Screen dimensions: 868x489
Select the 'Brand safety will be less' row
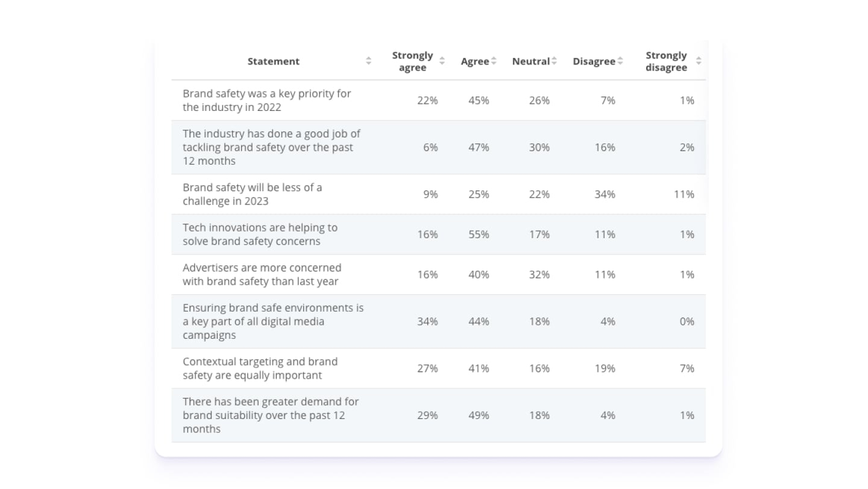[253, 194]
